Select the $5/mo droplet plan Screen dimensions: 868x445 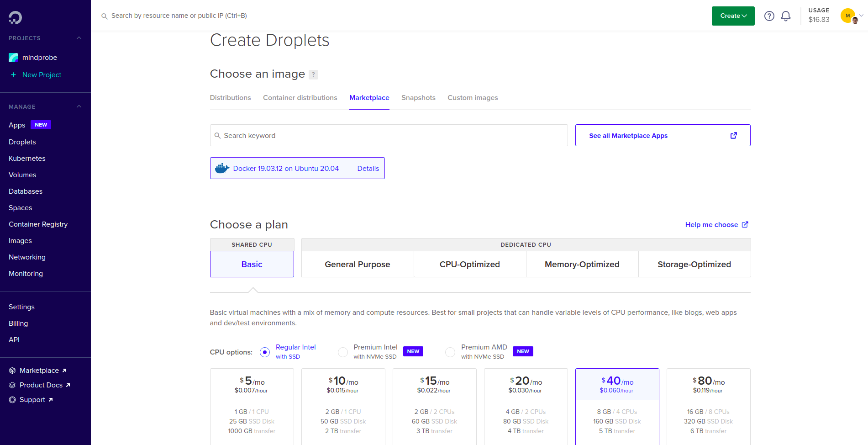coord(252,407)
